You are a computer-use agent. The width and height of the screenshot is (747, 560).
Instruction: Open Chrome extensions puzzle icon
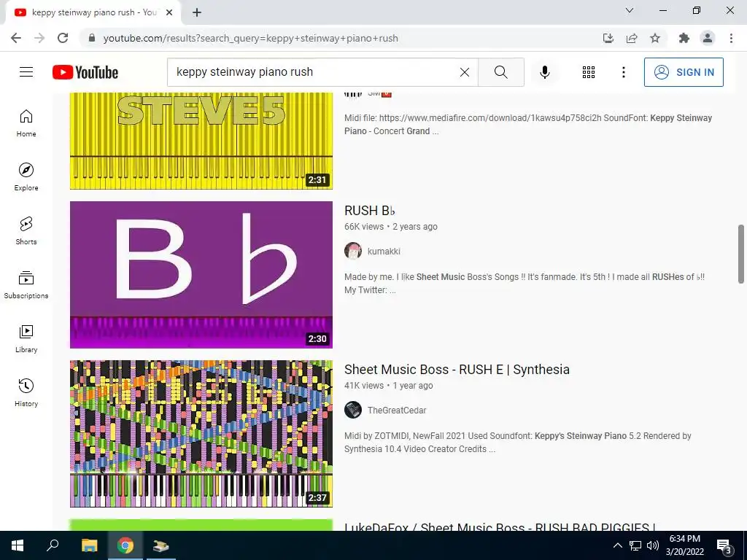[684, 38]
